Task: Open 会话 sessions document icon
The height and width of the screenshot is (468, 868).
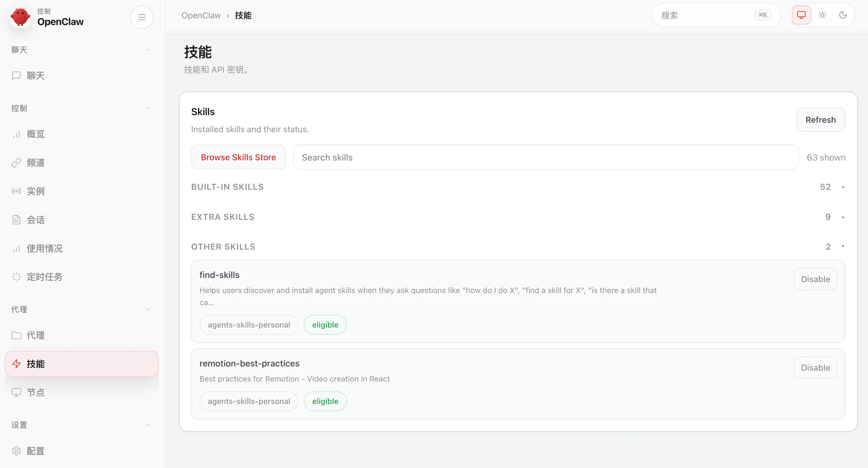Action: [16, 220]
